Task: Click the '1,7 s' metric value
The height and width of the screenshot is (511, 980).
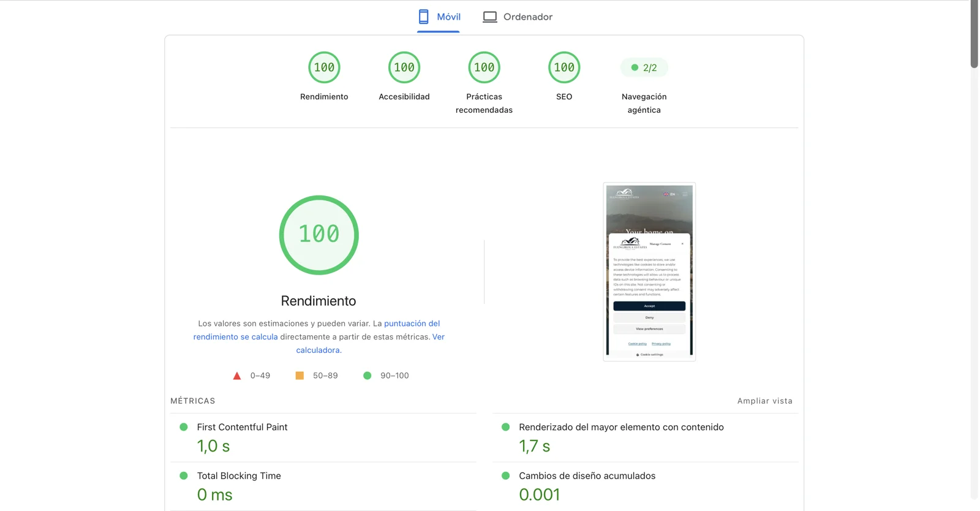Action: (535, 446)
